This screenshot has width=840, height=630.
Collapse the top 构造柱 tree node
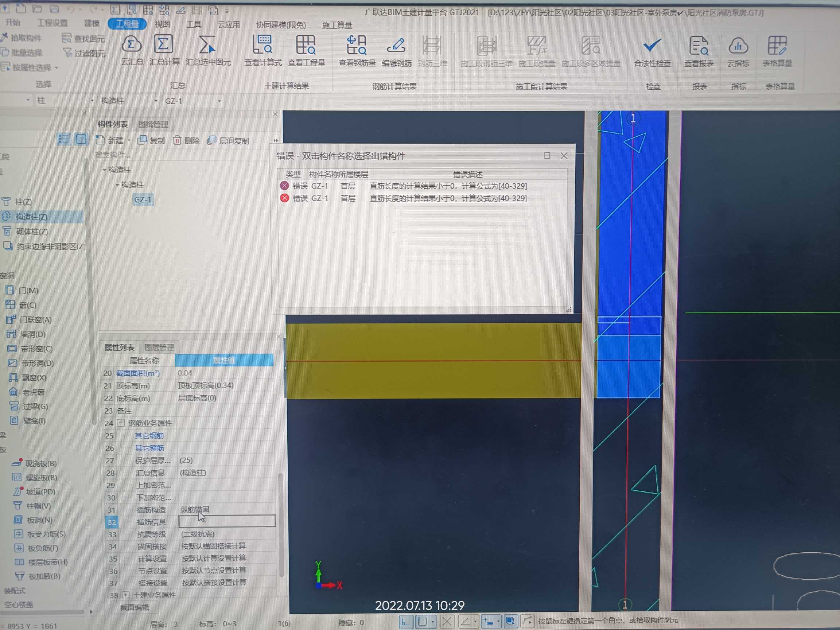(x=104, y=170)
